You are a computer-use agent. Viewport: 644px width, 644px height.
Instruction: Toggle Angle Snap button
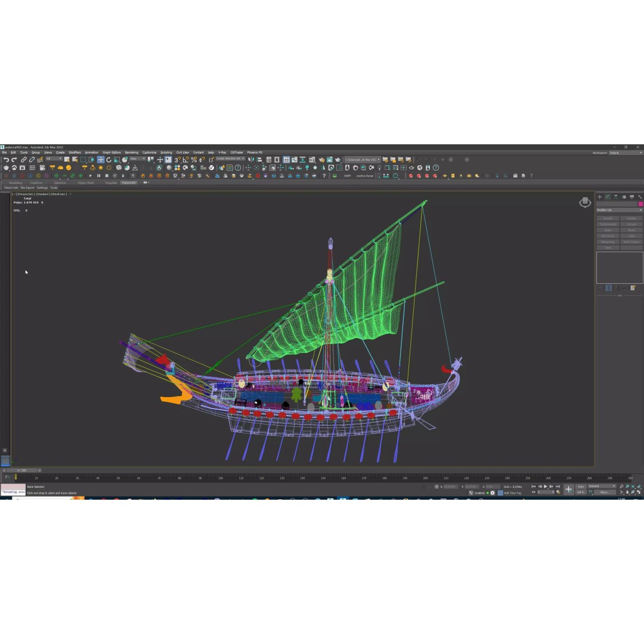(185, 160)
